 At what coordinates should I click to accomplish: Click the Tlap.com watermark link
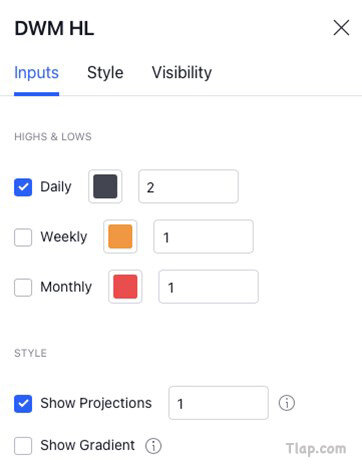click(x=316, y=449)
